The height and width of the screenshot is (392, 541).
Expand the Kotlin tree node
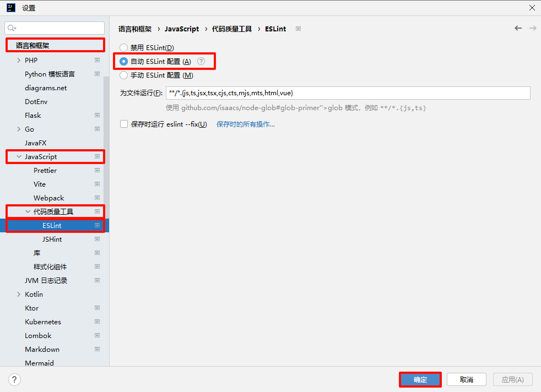(x=19, y=295)
